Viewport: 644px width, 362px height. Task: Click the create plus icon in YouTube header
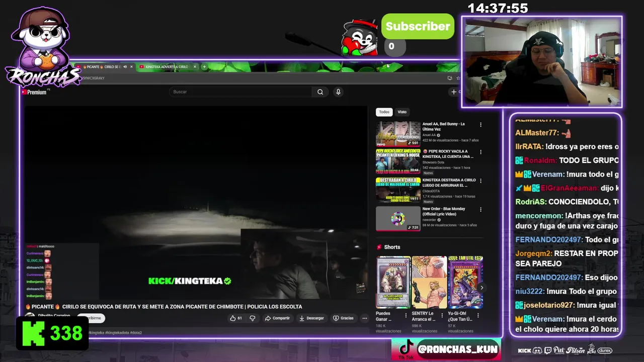[453, 92]
